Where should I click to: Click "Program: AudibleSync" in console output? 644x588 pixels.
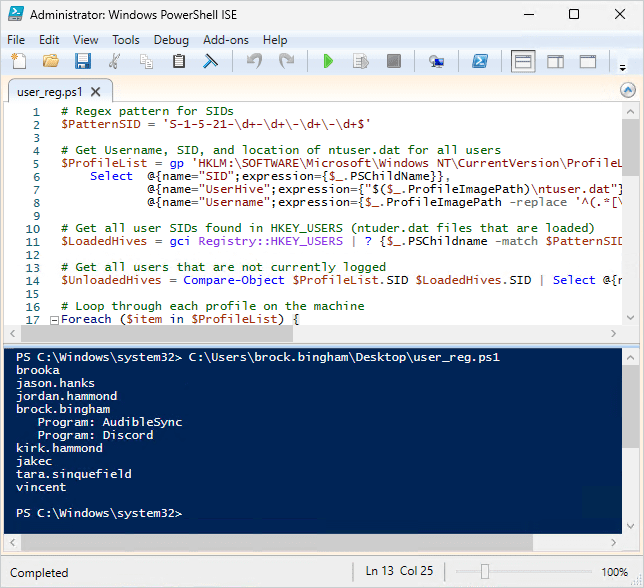point(110,422)
